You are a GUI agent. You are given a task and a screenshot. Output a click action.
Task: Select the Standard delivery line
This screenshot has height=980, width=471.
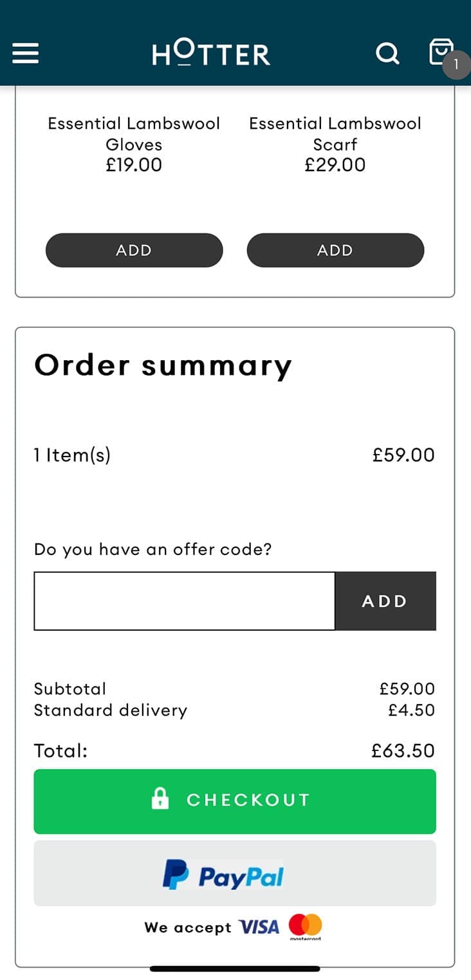click(x=111, y=710)
